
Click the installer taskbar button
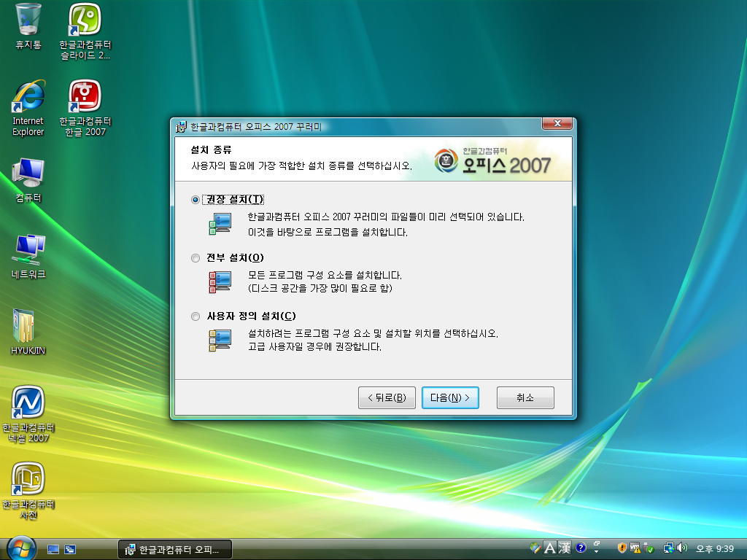[175, 550]
